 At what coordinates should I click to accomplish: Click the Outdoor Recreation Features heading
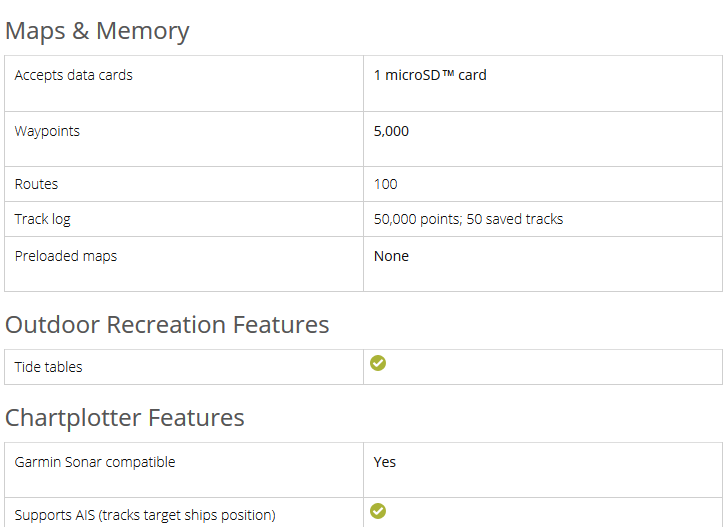click(167, 325)
